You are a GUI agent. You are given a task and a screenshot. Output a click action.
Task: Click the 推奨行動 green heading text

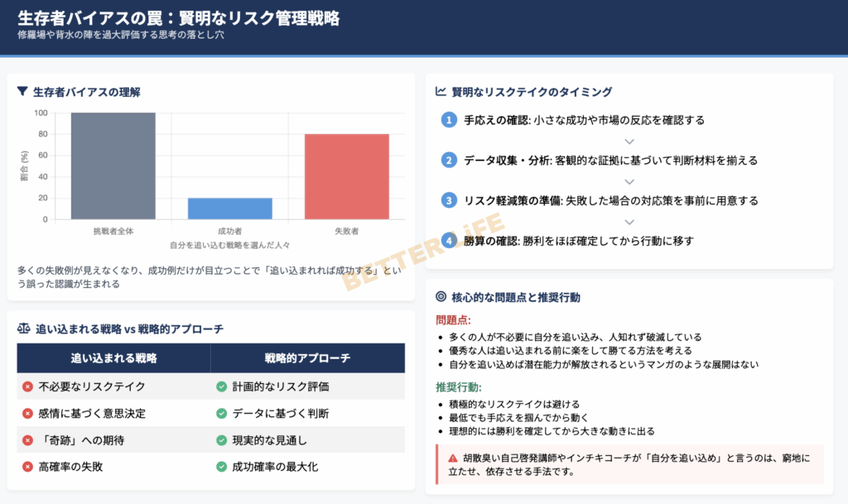(458, 386)
